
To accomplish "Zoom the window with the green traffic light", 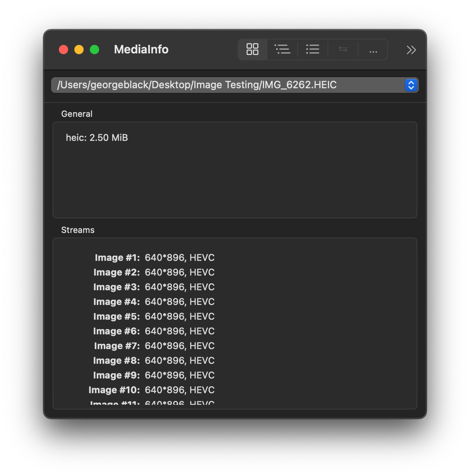I will [94, 49].
